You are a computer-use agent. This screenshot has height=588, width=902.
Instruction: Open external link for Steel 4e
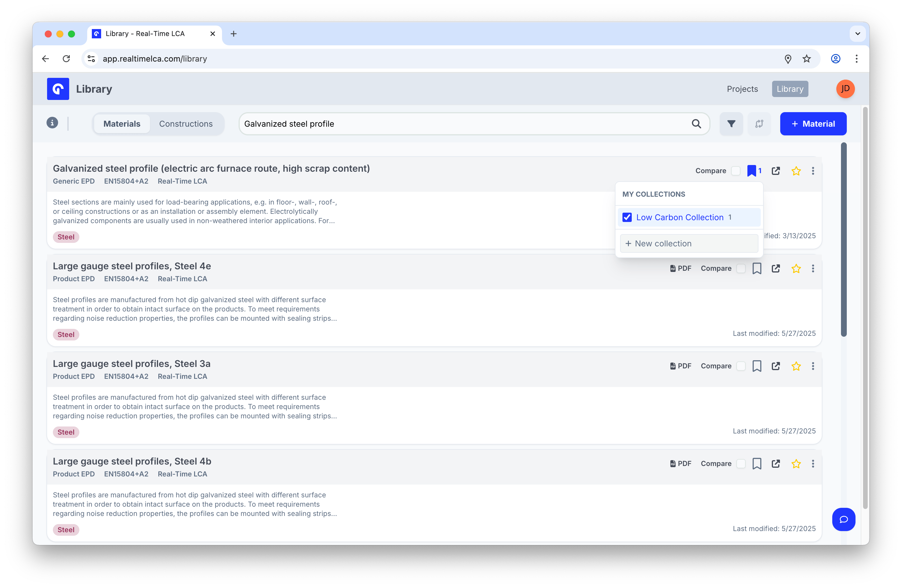(x=776, y=269)
